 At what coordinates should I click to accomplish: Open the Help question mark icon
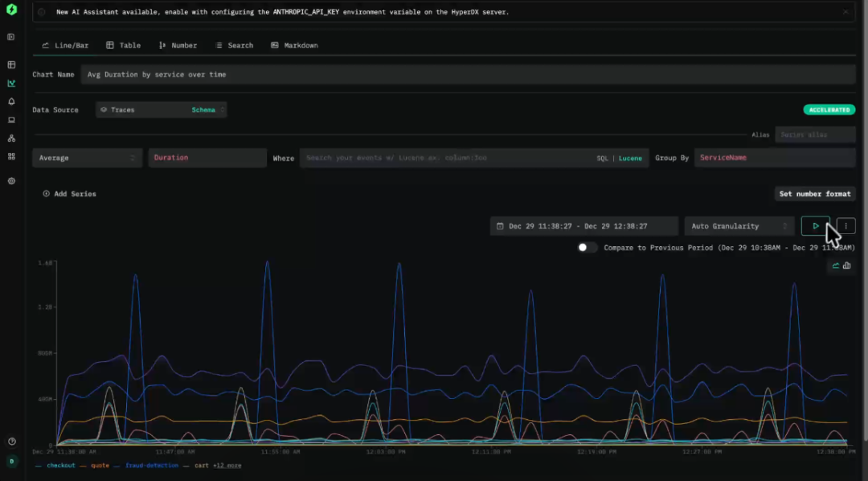tap(11, 442)
